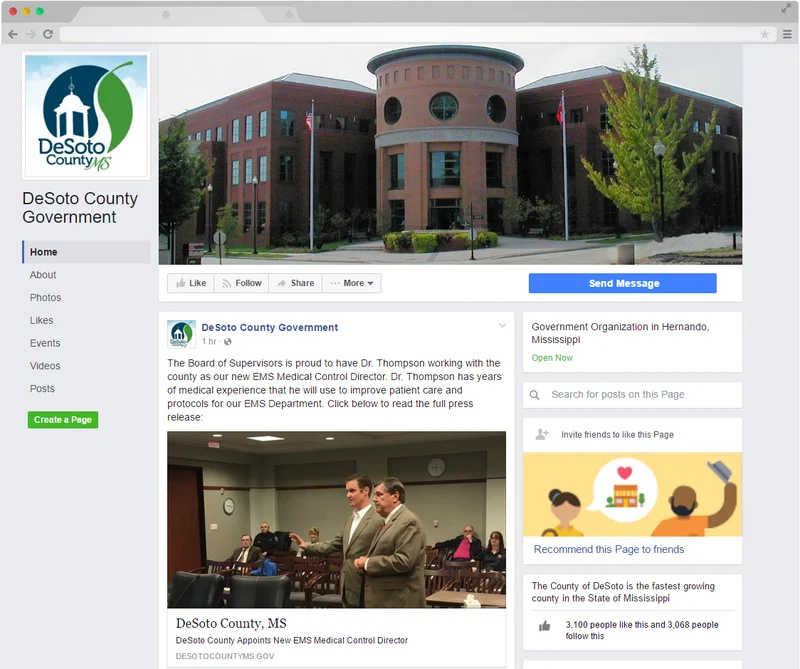Go to the Photos section
800x669 pixels.
click(45, 298)
